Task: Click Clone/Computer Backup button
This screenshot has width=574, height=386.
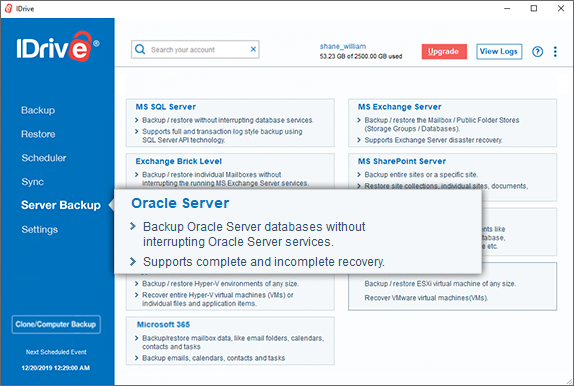Action: click(56, 324)
